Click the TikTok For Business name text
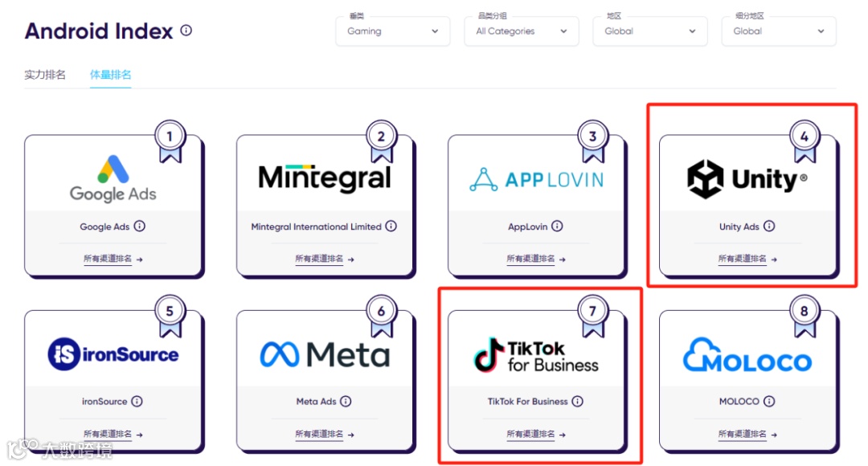868x466 pixels. click(x=527, y=401)
